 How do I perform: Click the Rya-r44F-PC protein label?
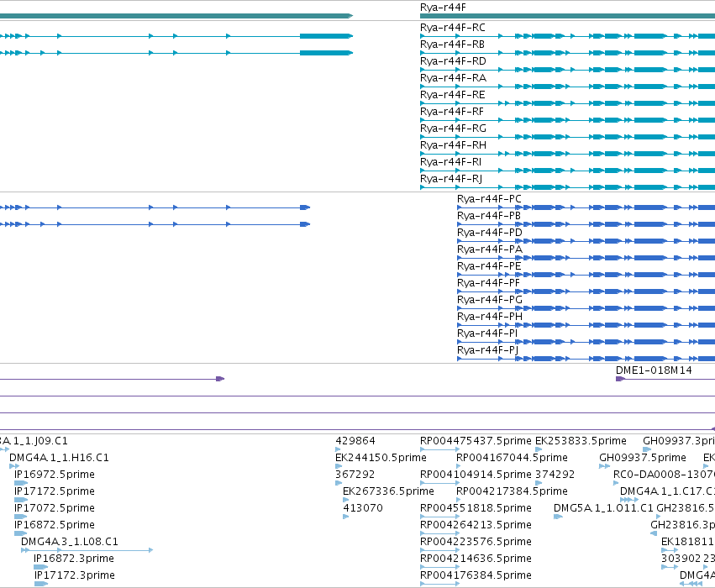pos(489,199)
